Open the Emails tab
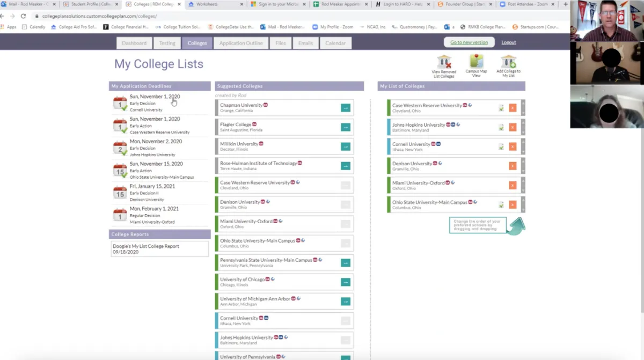Viewport: 644px width, 360px height. click(x=305, y=43)
